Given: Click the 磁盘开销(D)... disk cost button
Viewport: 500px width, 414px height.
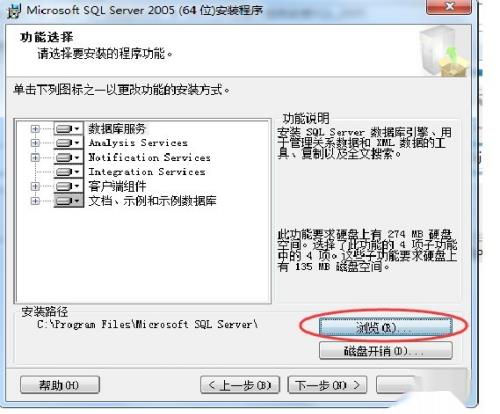Looking at the screenshot, I should (x=386, y=351).
